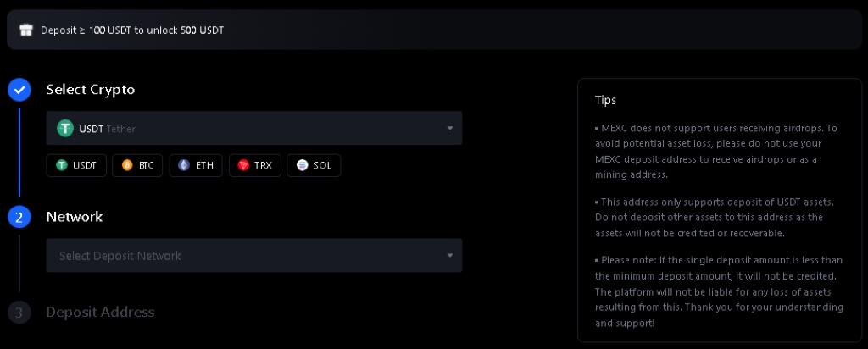
Task: Click the step 2 Network circle
Action: coord(19,217)
